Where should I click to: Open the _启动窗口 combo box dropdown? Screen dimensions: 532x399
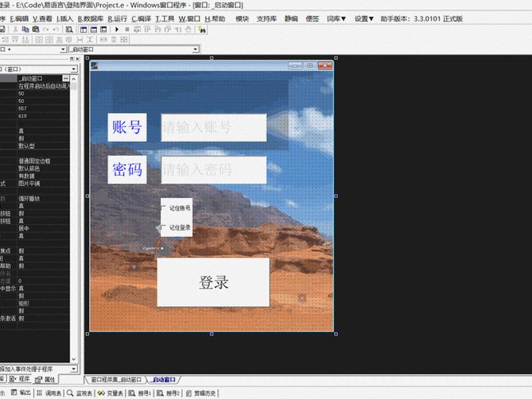[195, 49]
